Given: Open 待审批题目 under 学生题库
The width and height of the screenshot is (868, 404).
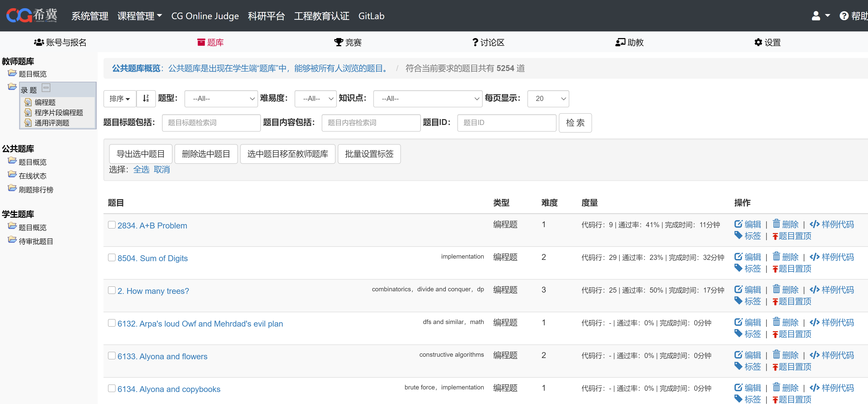Looking at the screenshot, I should tap(36, 241).
